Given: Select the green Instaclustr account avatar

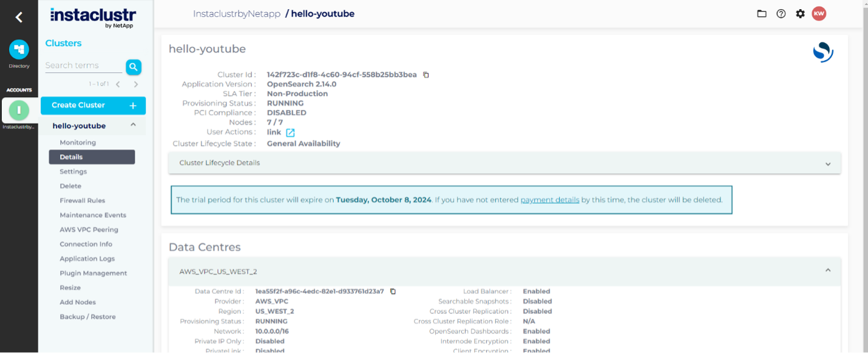Looking at the screenshot, I should pyautogui.click(x=19, y=110).
